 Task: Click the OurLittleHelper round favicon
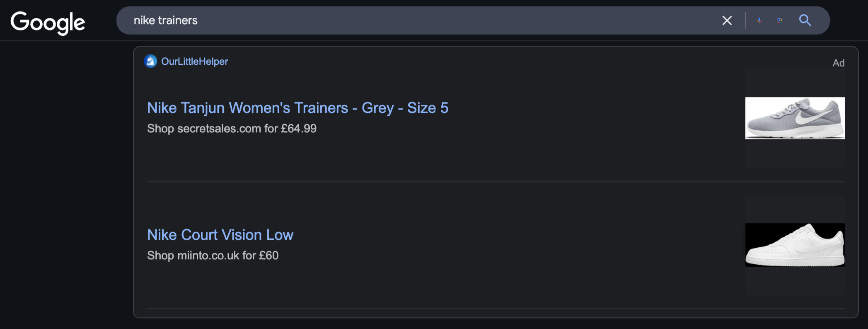pos(150,61)
